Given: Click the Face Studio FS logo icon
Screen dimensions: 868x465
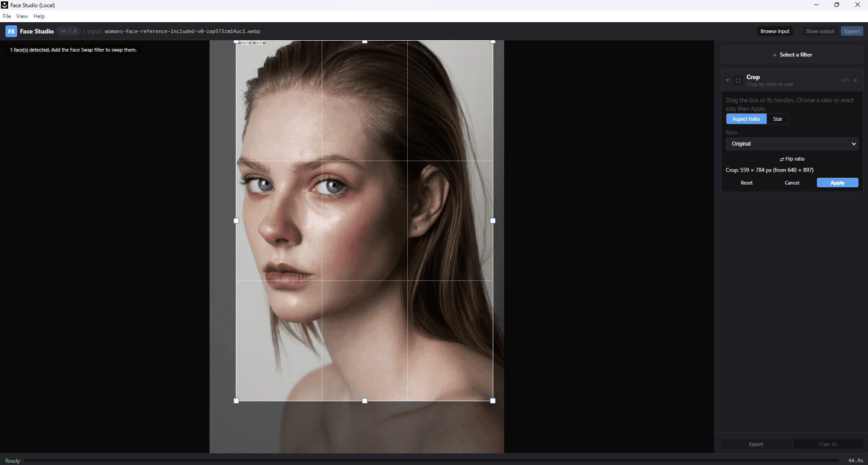Looking at the screenshot, I should [11, 31].
